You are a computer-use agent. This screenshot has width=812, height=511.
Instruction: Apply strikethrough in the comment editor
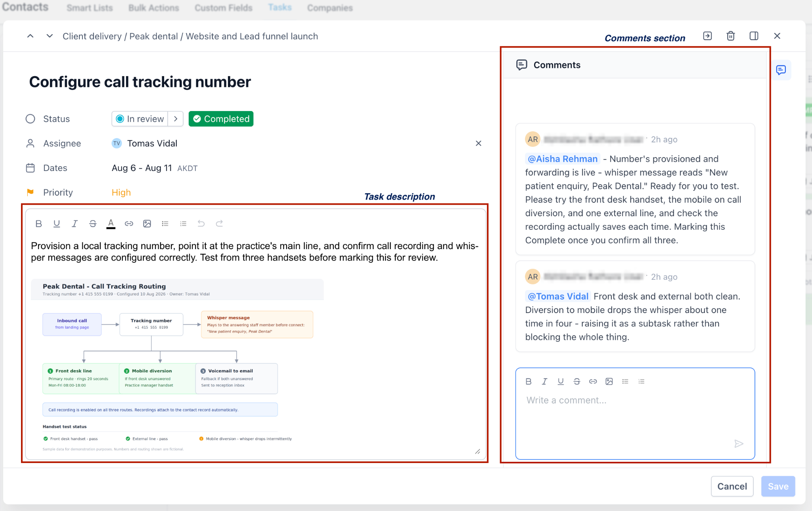click(x=577, y=382)
